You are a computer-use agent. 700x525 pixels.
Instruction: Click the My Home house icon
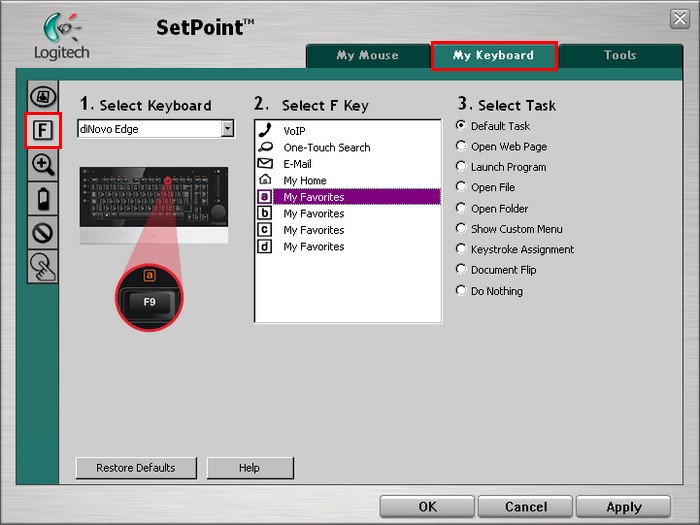tap(265, 179)
